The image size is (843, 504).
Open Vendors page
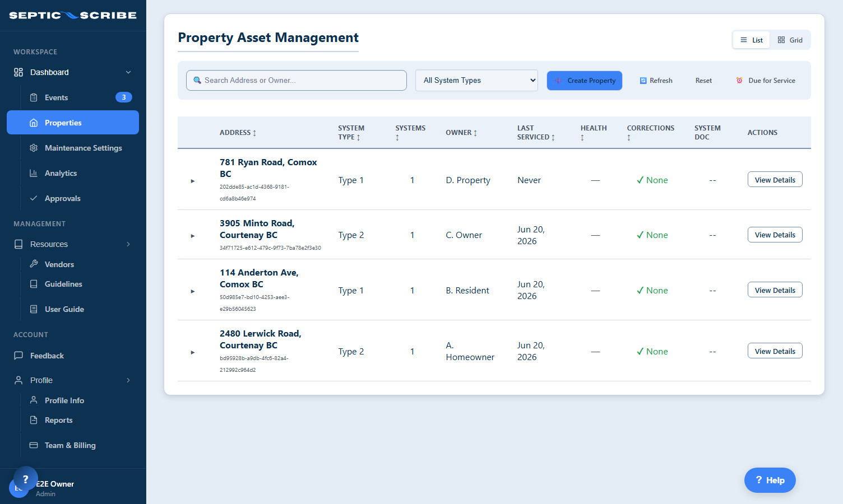73,264
